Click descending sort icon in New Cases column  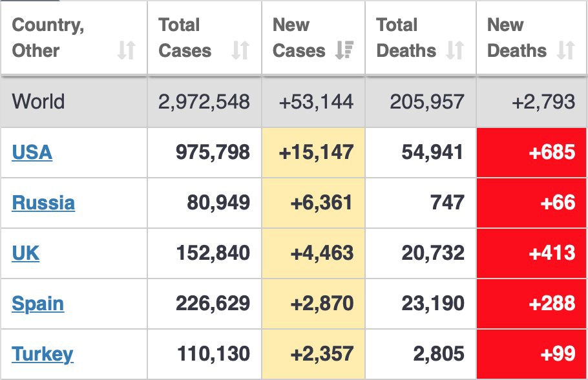click(x=344, y=50)
